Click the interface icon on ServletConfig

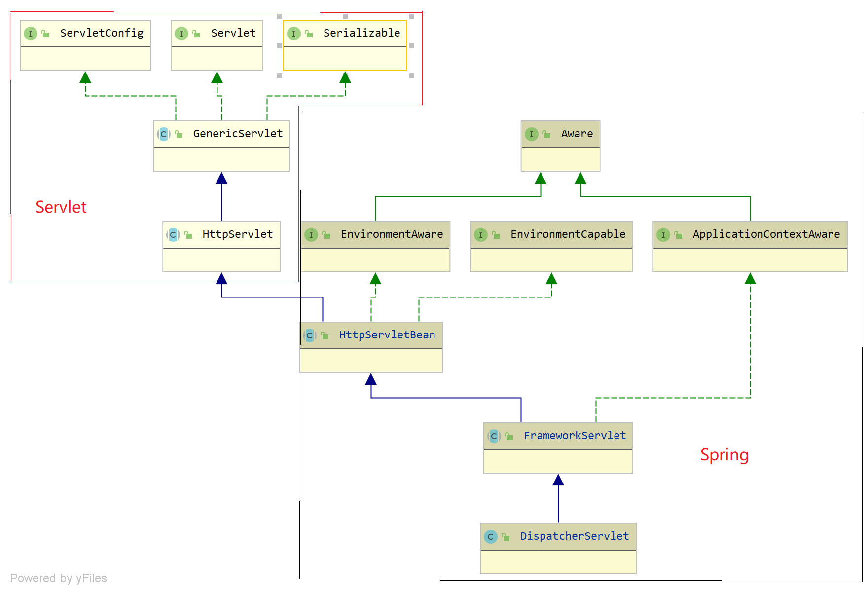pyautogui.click(x=31, y=34)
